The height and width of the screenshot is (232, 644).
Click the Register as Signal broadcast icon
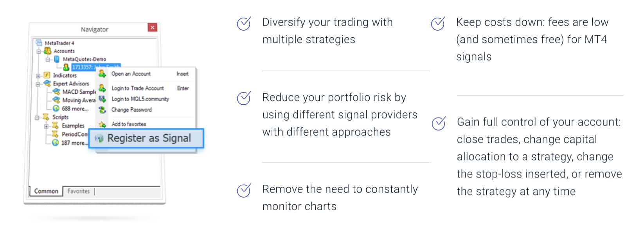(x=99, y=138)
